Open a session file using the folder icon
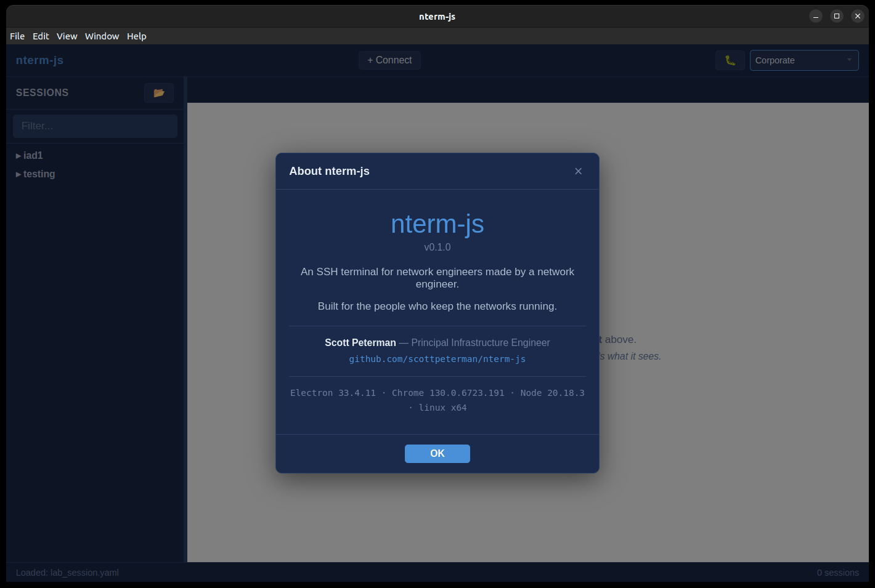 pos(158,92)
